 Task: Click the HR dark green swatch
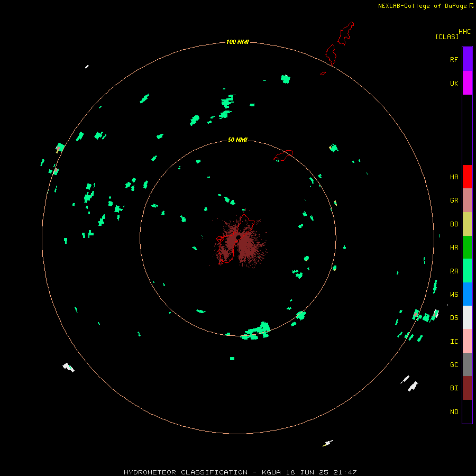coord(467,248)
